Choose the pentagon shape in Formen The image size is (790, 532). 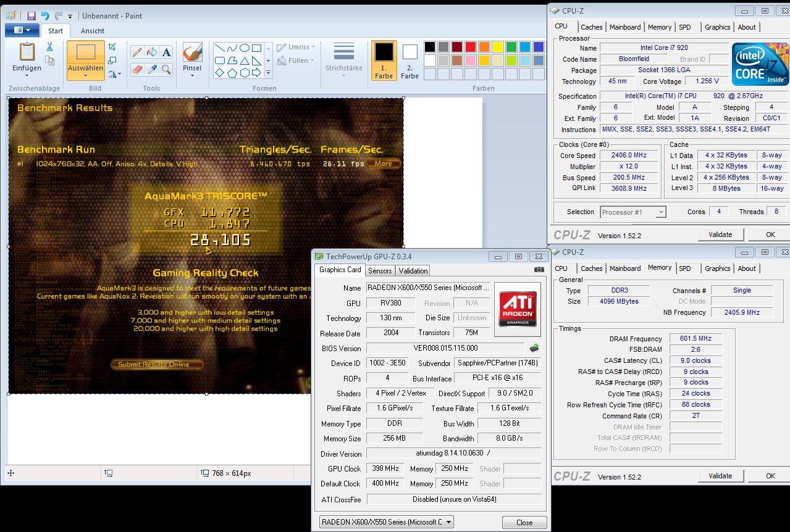(232, 73)
